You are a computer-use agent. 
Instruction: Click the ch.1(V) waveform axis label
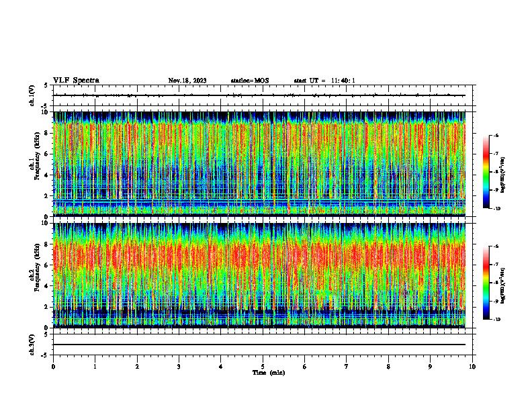[32, 95]
